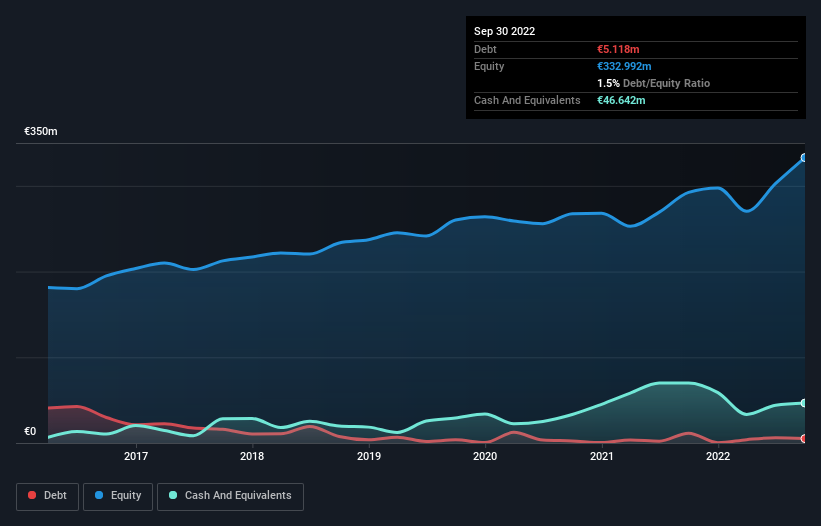Image resolution: width=821 pixels, height=526 pixels.
Task: Select the 2018 x-axis label
Action: [252, 457]
